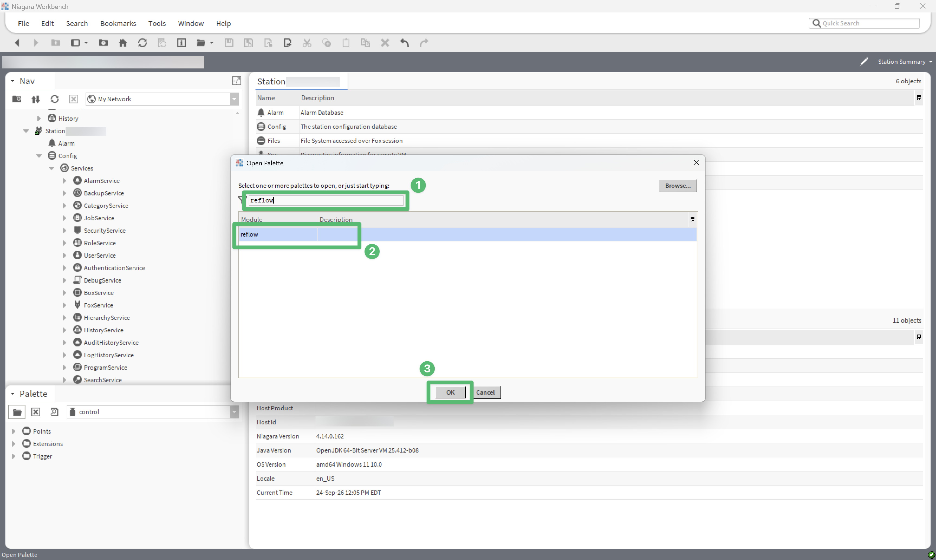Image resolution: width=936 pixels, height=560 pixels.
Task: Select FoxService in the Nav tree
Action: click(x=98, y=305)
